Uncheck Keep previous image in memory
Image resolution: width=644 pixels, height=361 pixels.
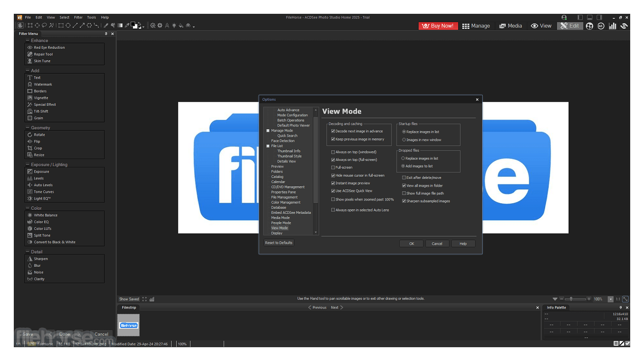pos(333,139)
